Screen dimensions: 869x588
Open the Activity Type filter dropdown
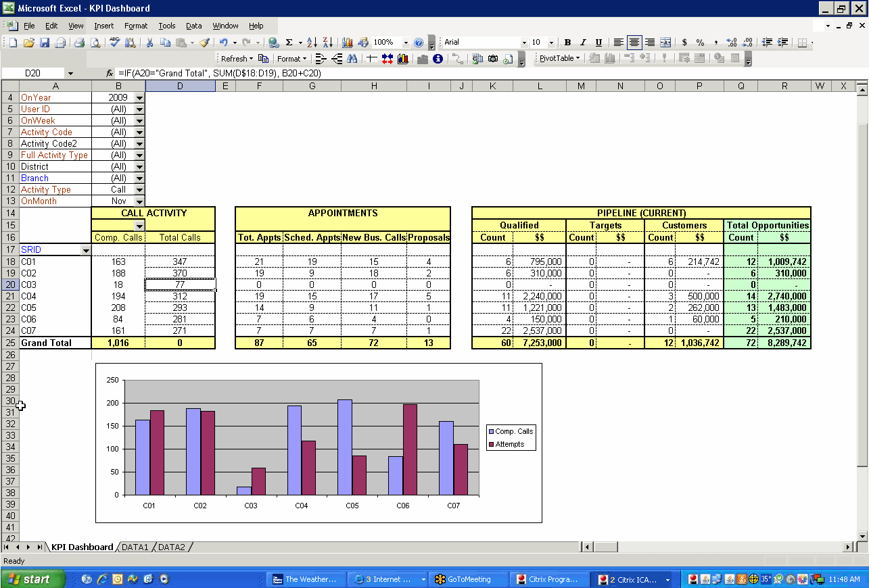click(139, 189)
